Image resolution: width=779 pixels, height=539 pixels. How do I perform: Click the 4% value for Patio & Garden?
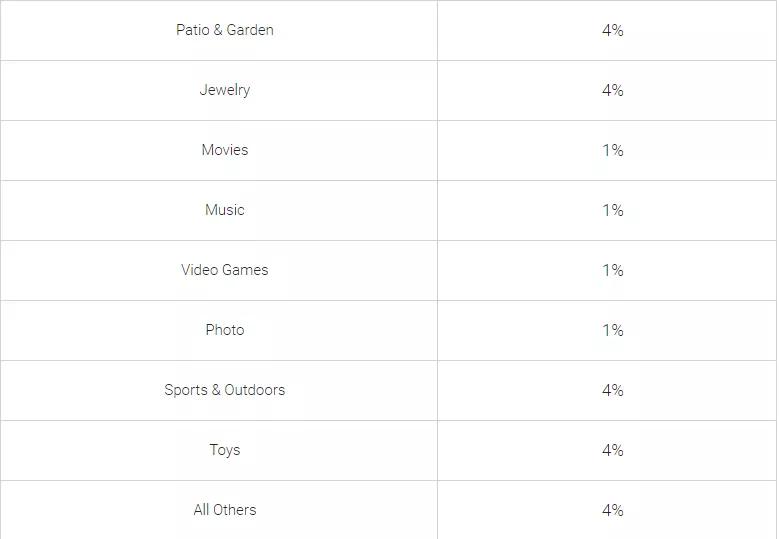click(612, 30)
